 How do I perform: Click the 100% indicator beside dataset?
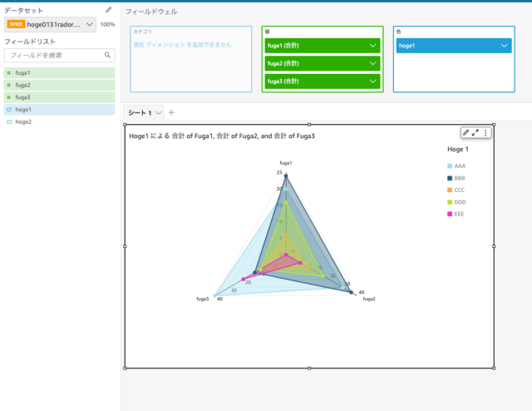(x=107, y=24)
